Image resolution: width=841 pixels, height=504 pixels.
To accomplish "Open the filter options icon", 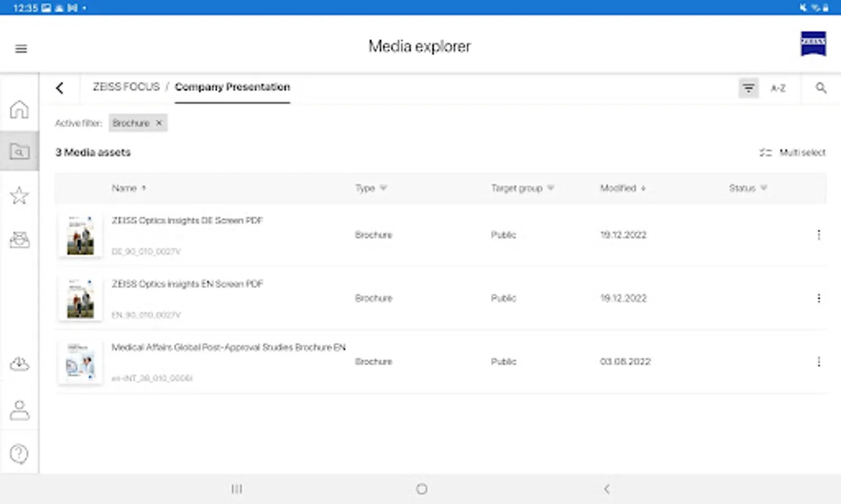I will pos(748,88).
